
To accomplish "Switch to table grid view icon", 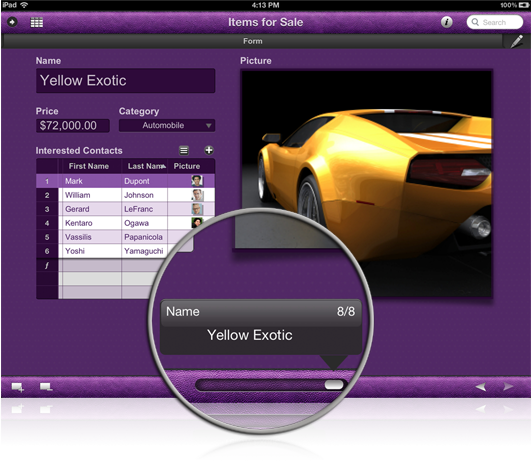I will [37, 22].
